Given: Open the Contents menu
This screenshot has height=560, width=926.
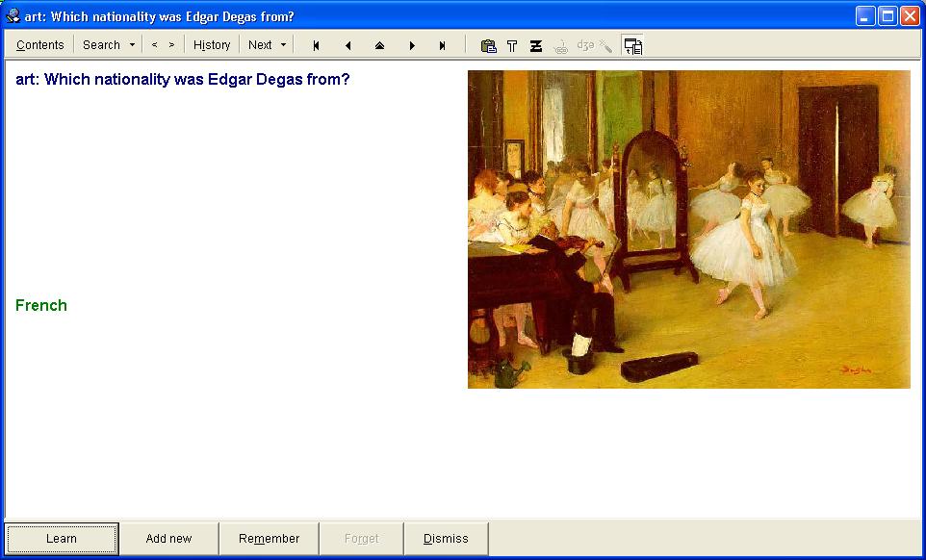Looking at the screenshot, I should pyautogui.click(x=40, y=45).
